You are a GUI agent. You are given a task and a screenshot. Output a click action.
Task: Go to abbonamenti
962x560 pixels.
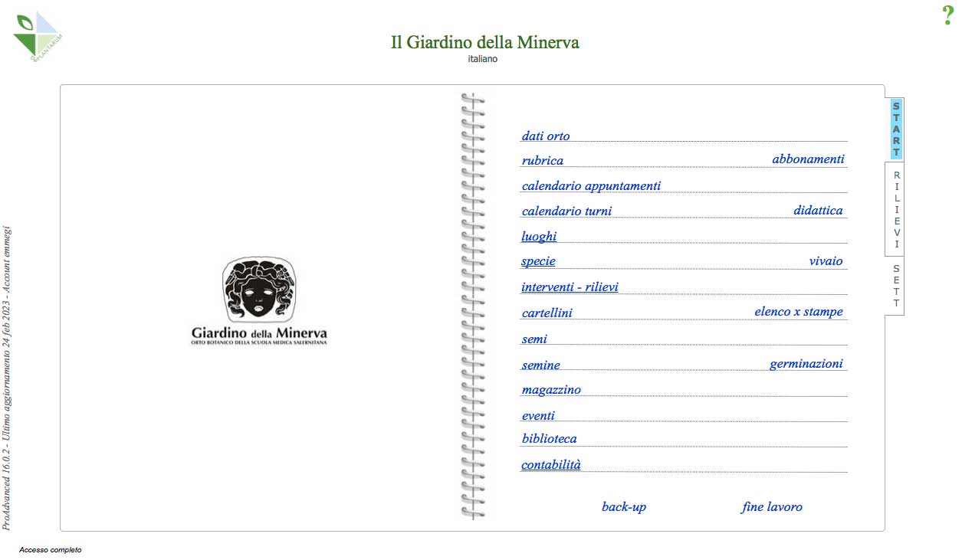pos(808,159)
